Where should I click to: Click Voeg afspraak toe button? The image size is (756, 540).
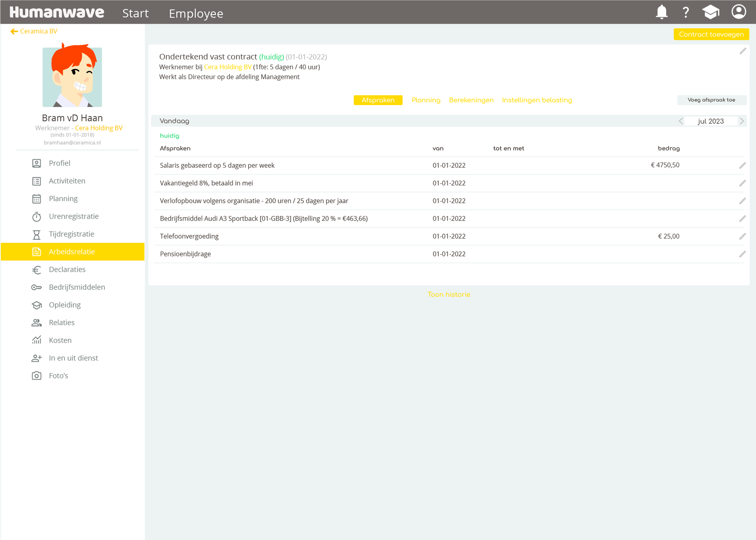[x=711, y=100]
